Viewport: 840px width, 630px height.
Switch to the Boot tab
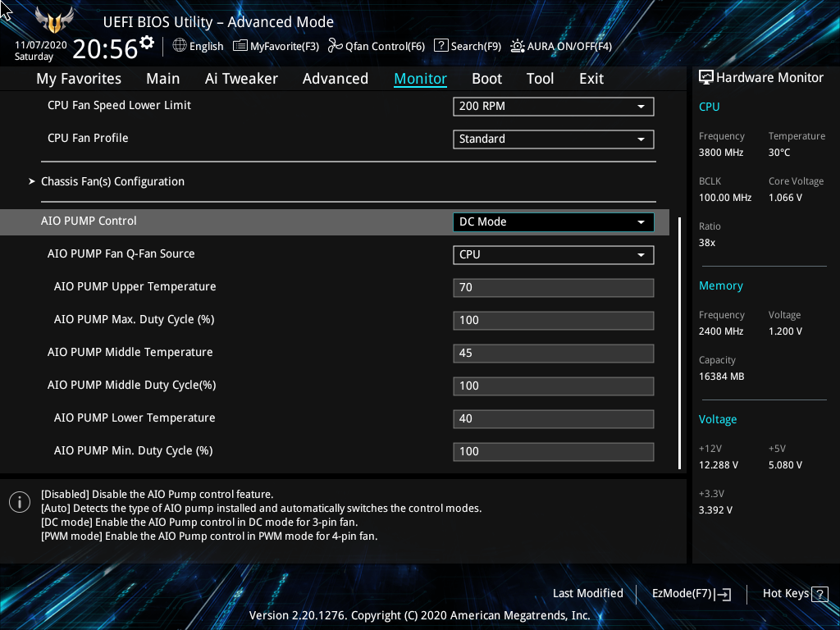(x=486, y=78)
